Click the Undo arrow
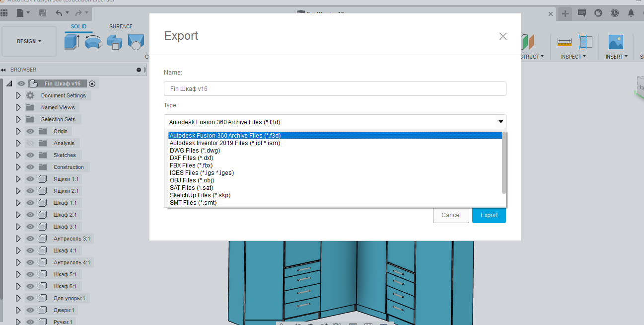This screenshot has height=325, width=644. (x=60, y=13)
